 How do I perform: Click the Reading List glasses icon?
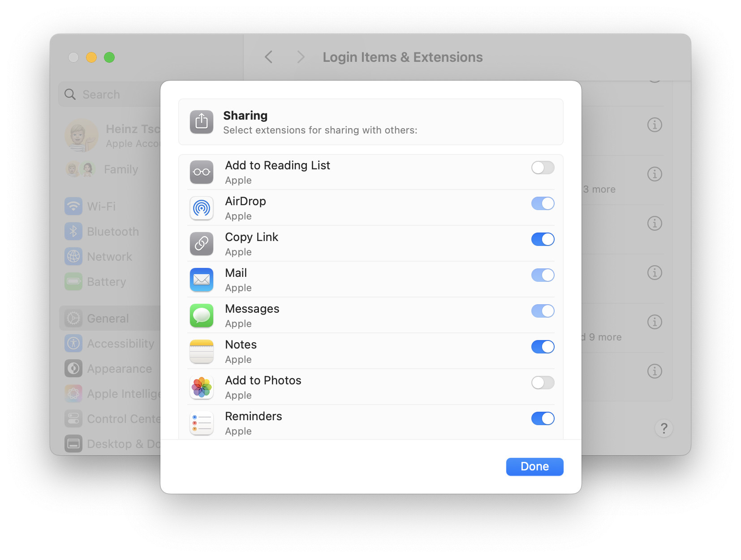pos(202,172)
